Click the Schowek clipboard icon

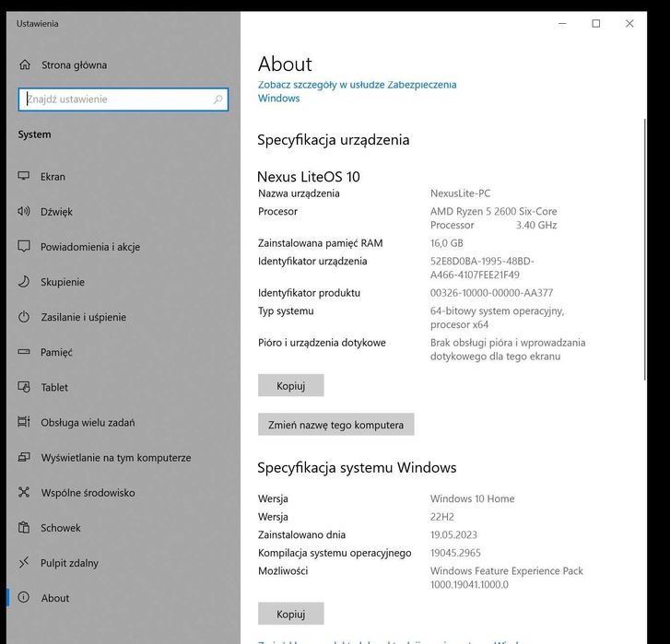[24, 527]
